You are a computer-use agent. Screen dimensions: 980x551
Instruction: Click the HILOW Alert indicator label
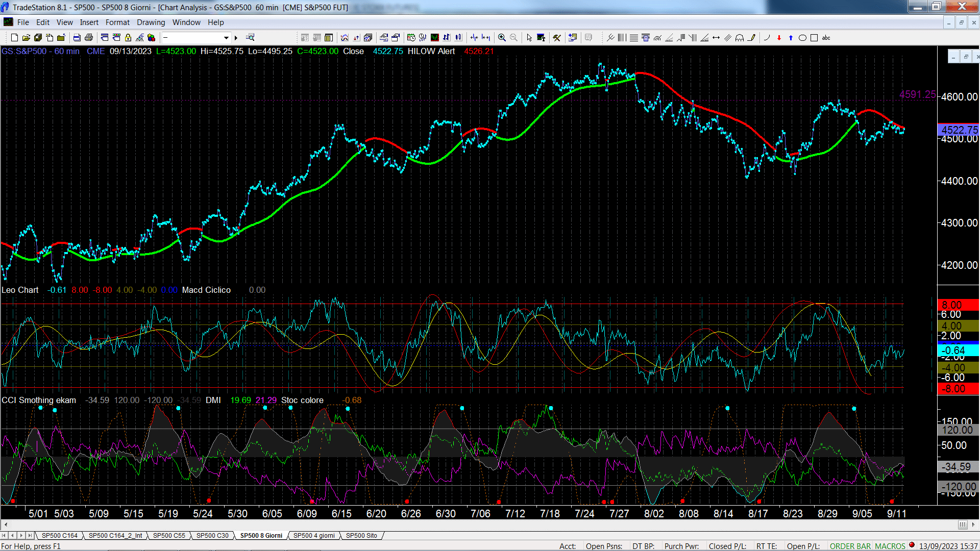[x=431, y=51]
